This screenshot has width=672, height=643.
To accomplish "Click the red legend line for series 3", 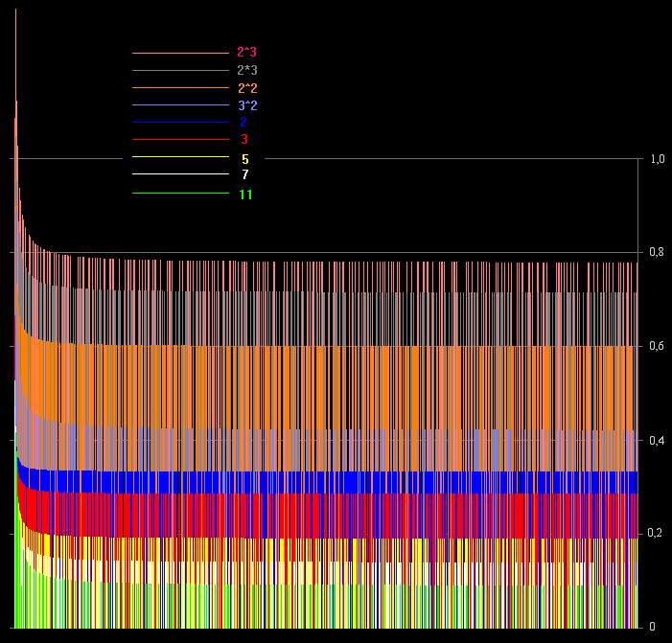I will click(x=179, y=140).
